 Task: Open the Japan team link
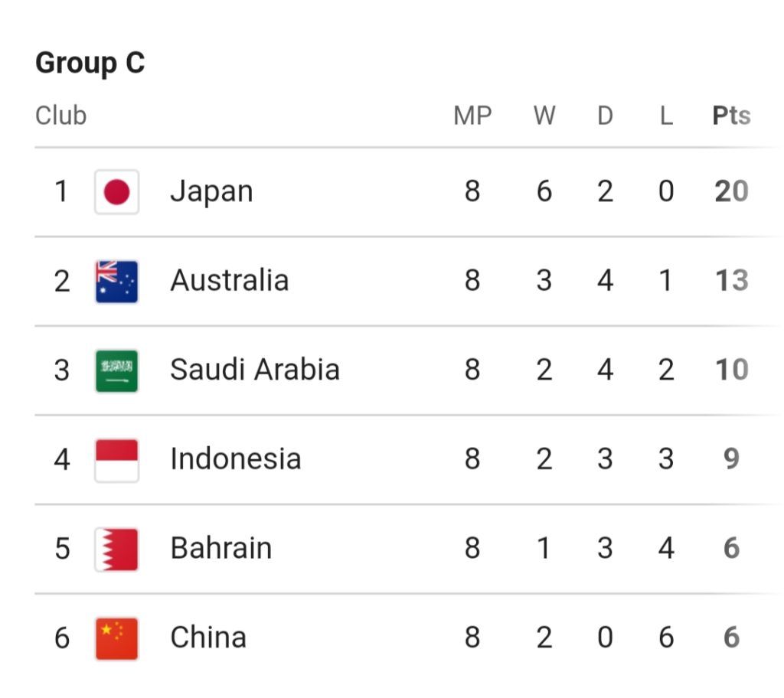pos(211,191)
